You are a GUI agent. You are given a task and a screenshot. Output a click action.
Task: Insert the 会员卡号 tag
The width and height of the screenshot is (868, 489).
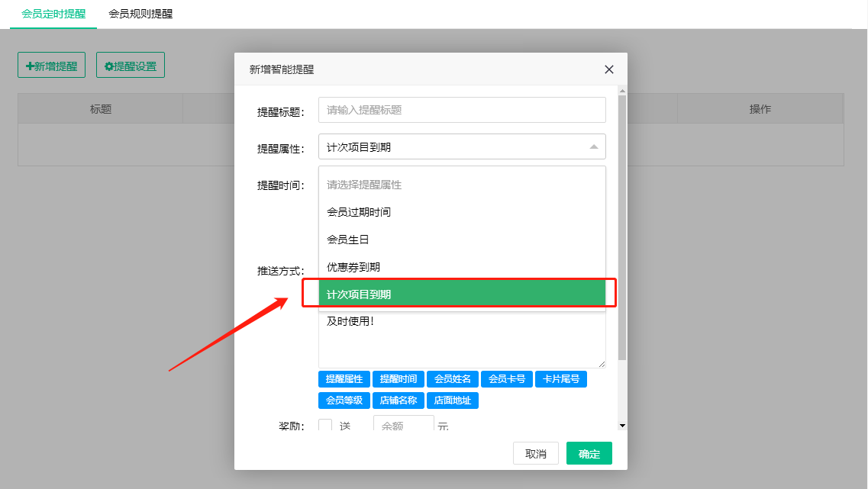pyautogui.click(x=507, y=379)
